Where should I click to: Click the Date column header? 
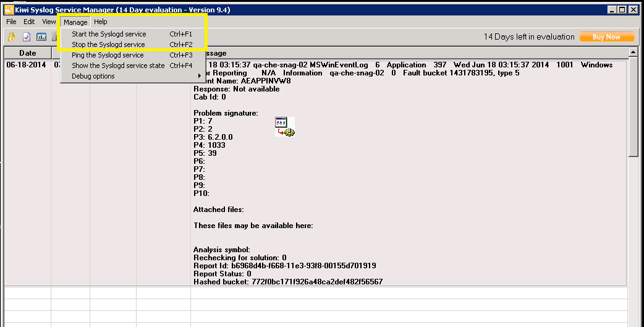(27, 53)
